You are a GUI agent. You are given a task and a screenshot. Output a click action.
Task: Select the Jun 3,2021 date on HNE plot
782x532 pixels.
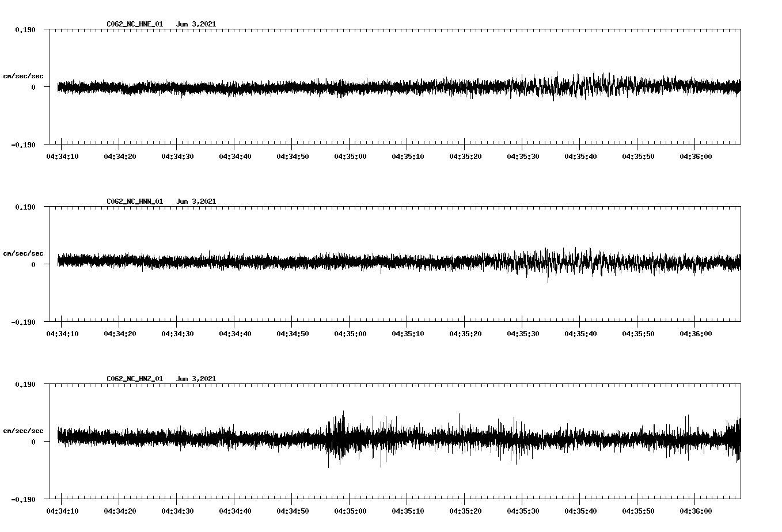[196, 24]
